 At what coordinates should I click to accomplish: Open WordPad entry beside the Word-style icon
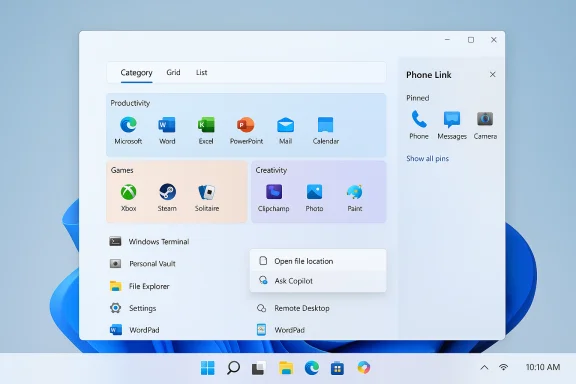(134, 330)
